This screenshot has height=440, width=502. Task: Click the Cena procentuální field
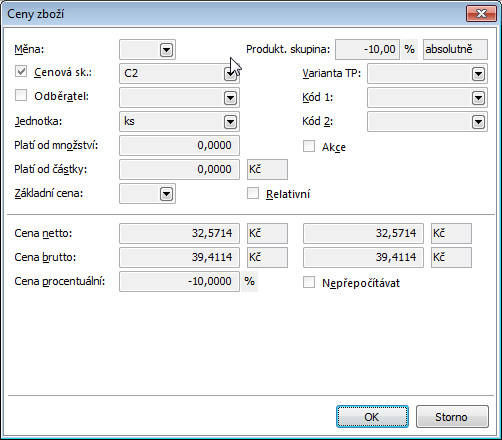[x=179, y=281]
